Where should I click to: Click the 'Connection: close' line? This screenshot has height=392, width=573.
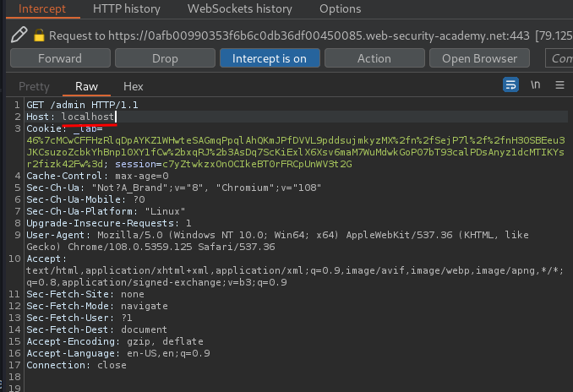(76, 365)
